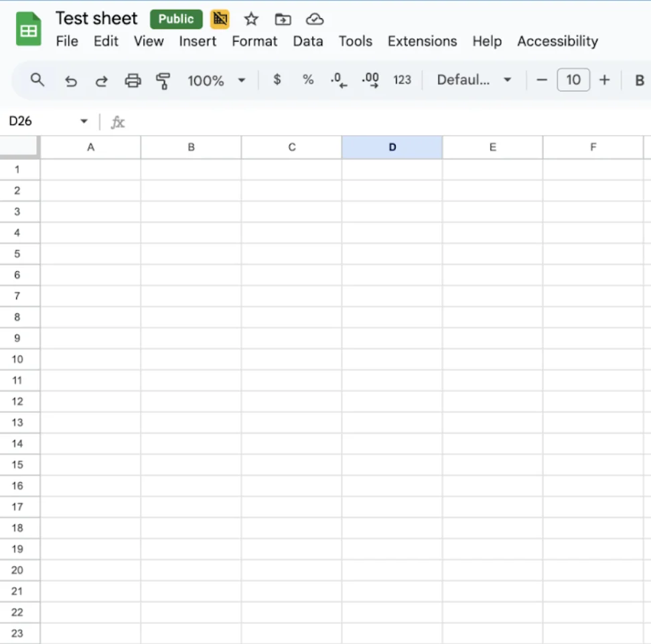Click the print icon
Viewport: 651px width, 644px height.
pyautogui.click(x=133, y=81)
